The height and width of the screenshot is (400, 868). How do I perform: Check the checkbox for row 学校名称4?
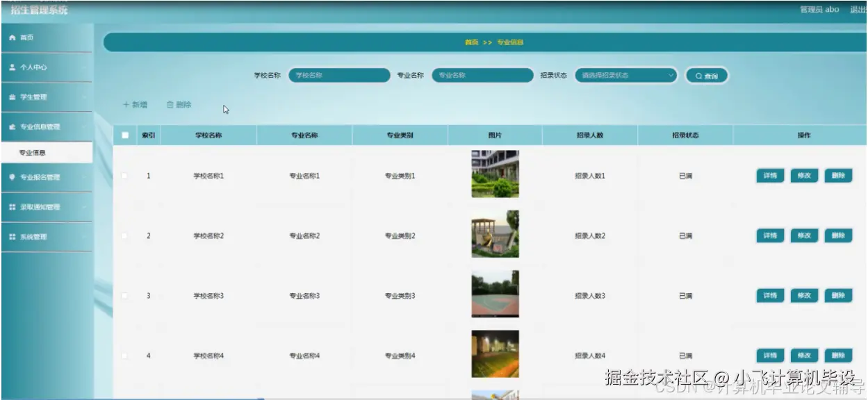click(125, 356)
